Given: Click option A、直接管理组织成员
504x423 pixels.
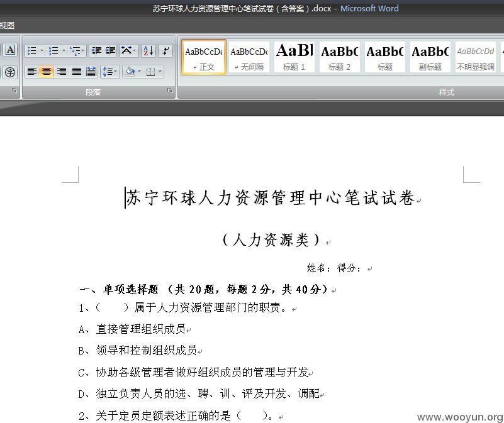Looking at the screenshot, I should (x=132, y=329).
